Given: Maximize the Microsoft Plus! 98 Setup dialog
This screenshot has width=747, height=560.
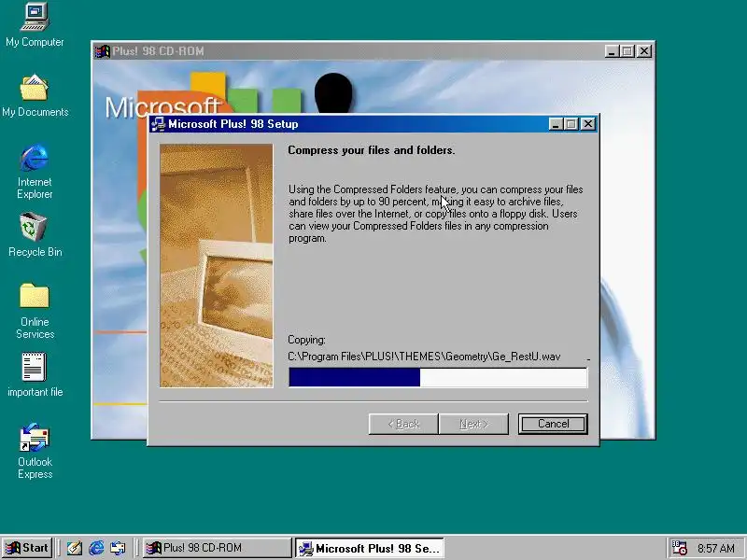Looking at the screenshot, I should (571, 124).
